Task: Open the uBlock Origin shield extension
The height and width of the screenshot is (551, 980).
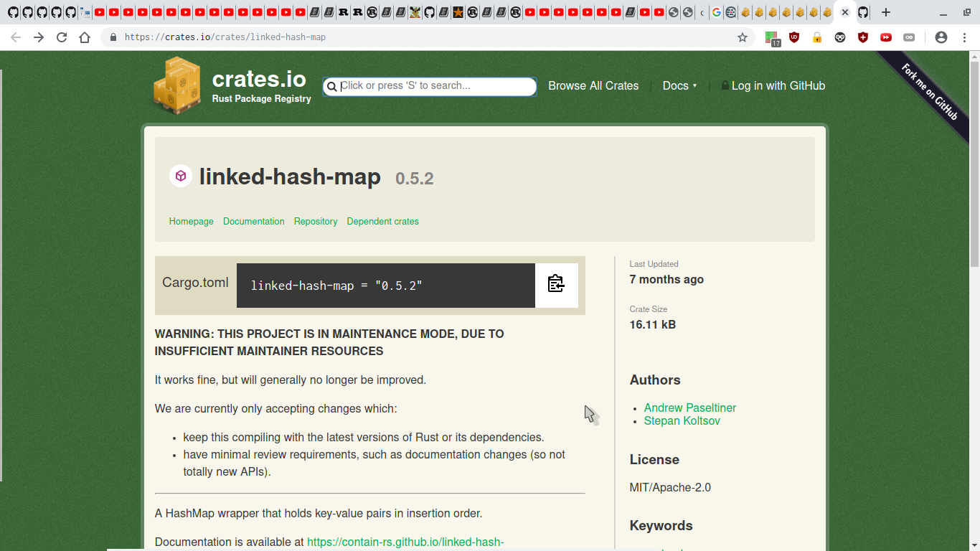Action: click(x=794, y=37)
